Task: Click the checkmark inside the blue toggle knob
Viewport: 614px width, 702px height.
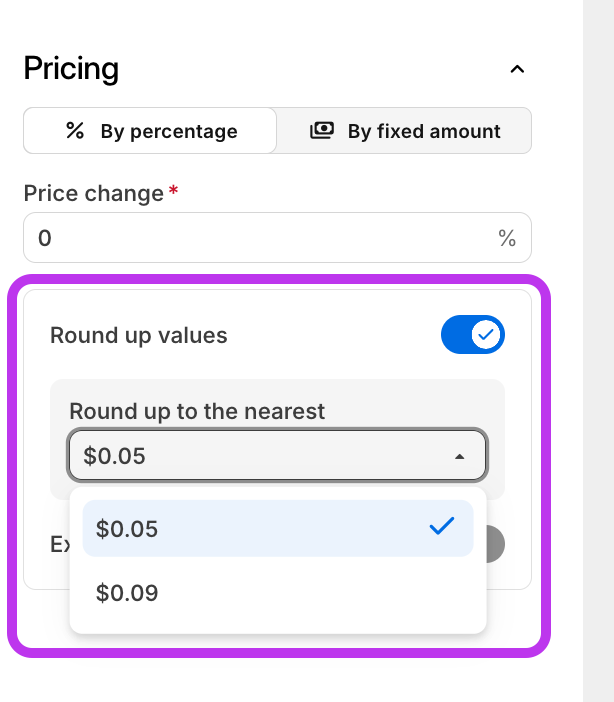Action: (x=487, y=335)
